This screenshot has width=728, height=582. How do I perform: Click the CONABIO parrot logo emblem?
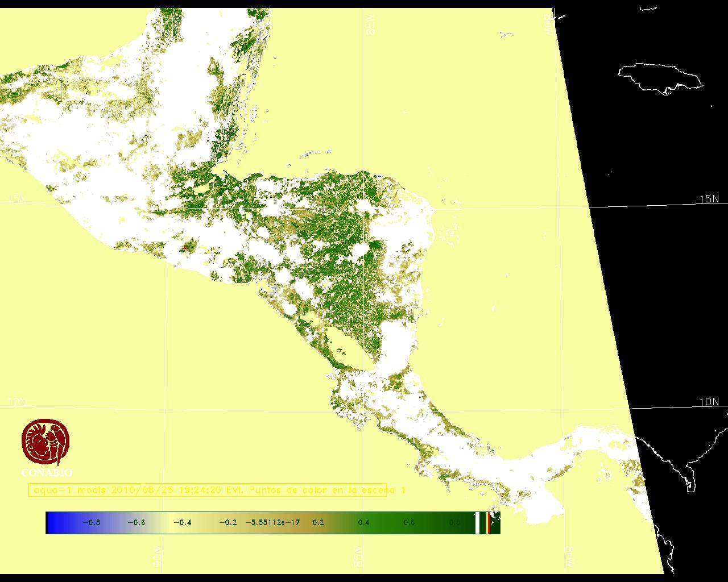click(x=45, y=442)
